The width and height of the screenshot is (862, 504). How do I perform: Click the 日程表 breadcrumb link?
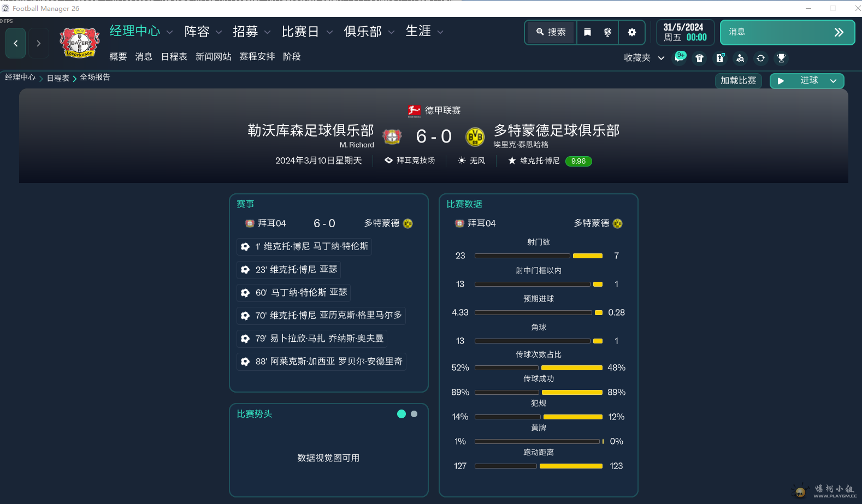pos(58,78)
